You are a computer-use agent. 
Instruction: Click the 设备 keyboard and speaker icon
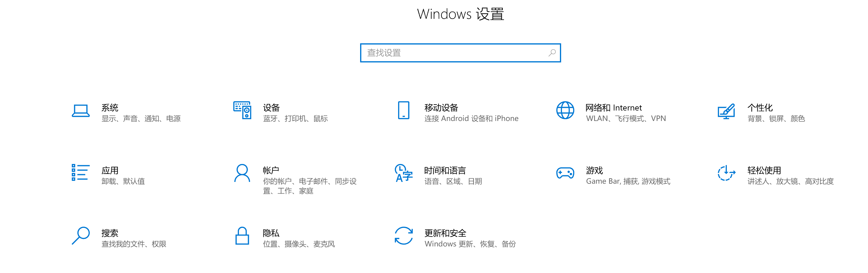pos(242,110)
